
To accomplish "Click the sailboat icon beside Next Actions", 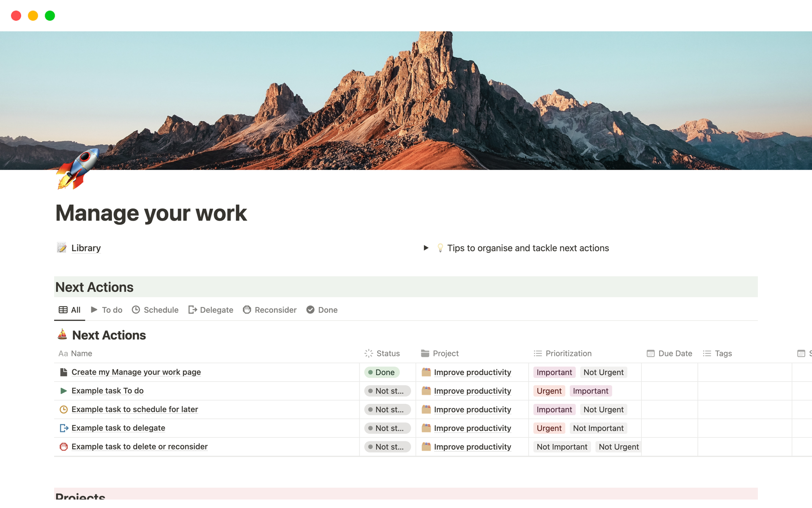I will (62, 334).
